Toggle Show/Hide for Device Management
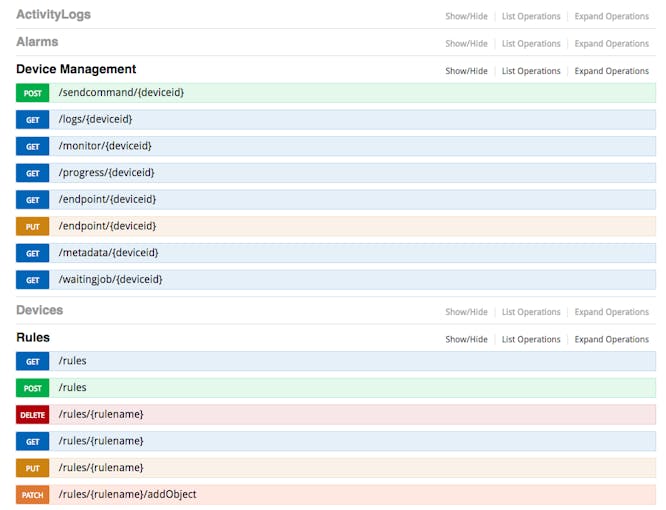 click(x=466, y=71)
